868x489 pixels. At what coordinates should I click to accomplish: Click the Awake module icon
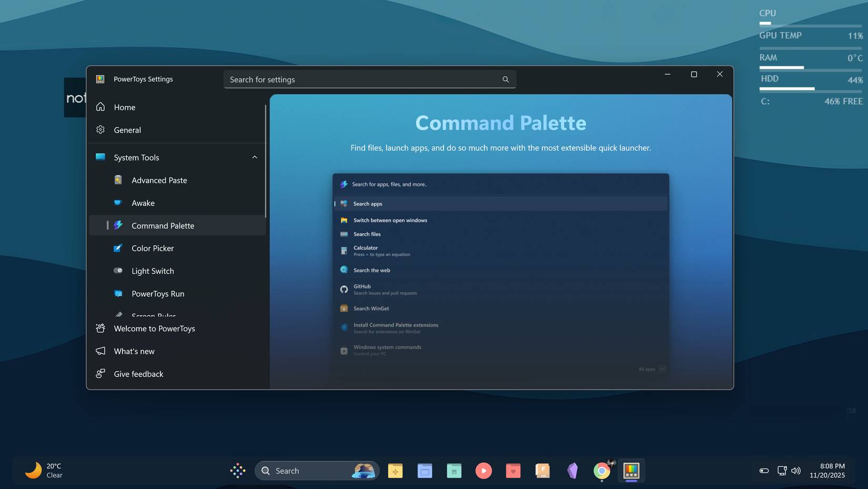tap(118, 203)
